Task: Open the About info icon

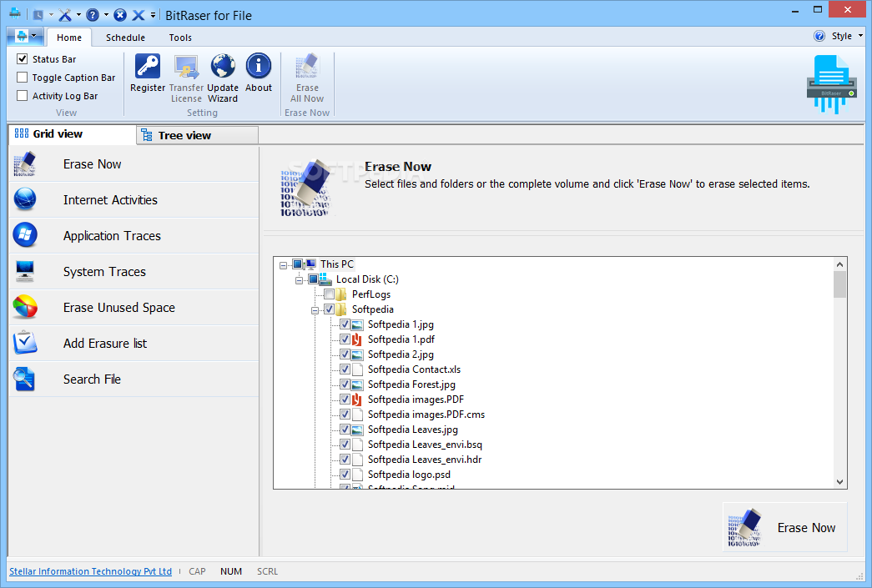Action: point(259,66)
